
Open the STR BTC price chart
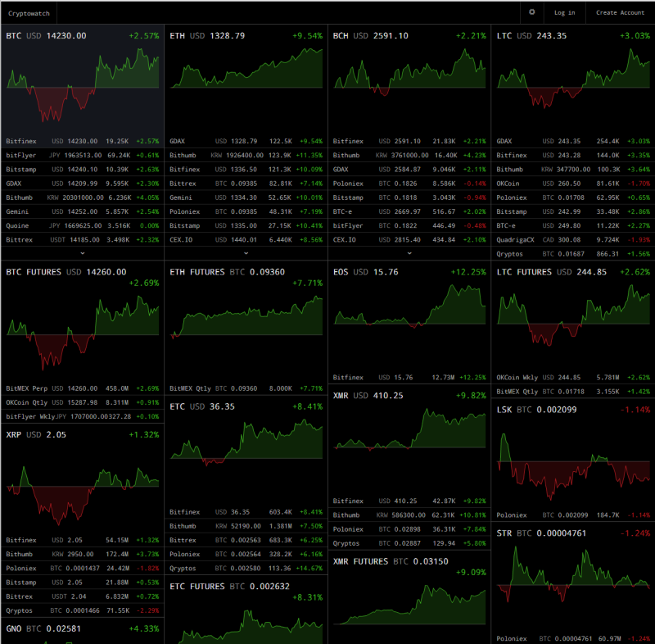click(573, 574)
